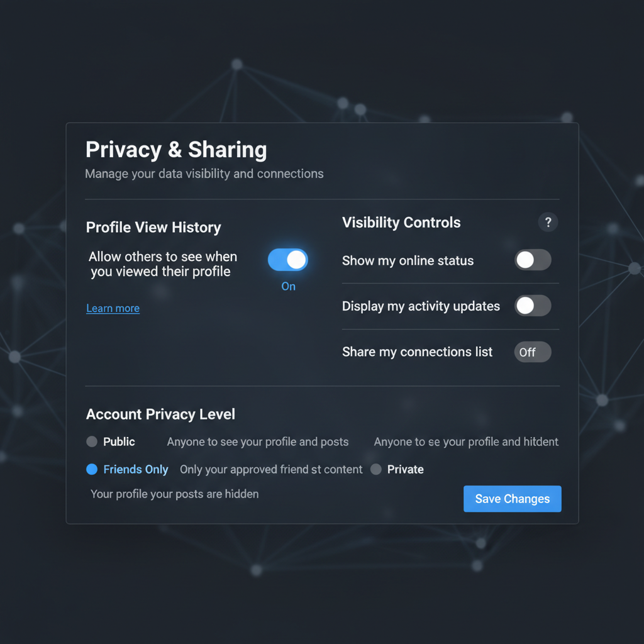This screenshot has height=644, width=644.
Task: Select the Private radio button
Action: coord(376,469)
